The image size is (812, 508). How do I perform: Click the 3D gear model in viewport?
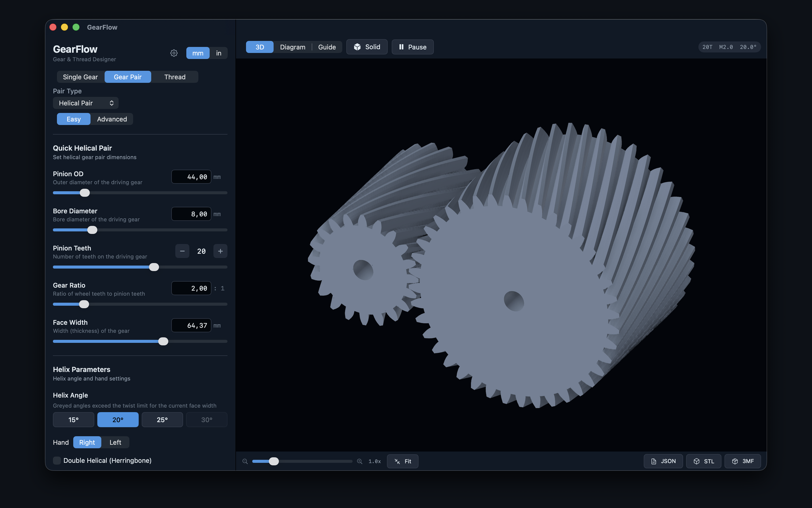click(502, 265)
